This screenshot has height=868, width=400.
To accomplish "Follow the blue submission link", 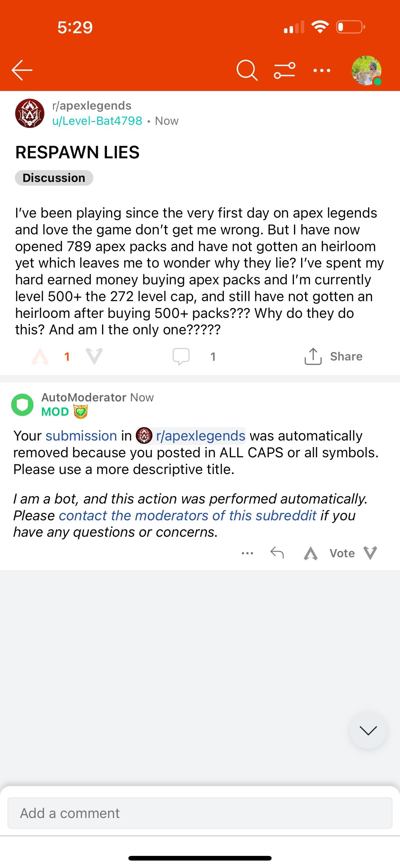I will (81, 436).
